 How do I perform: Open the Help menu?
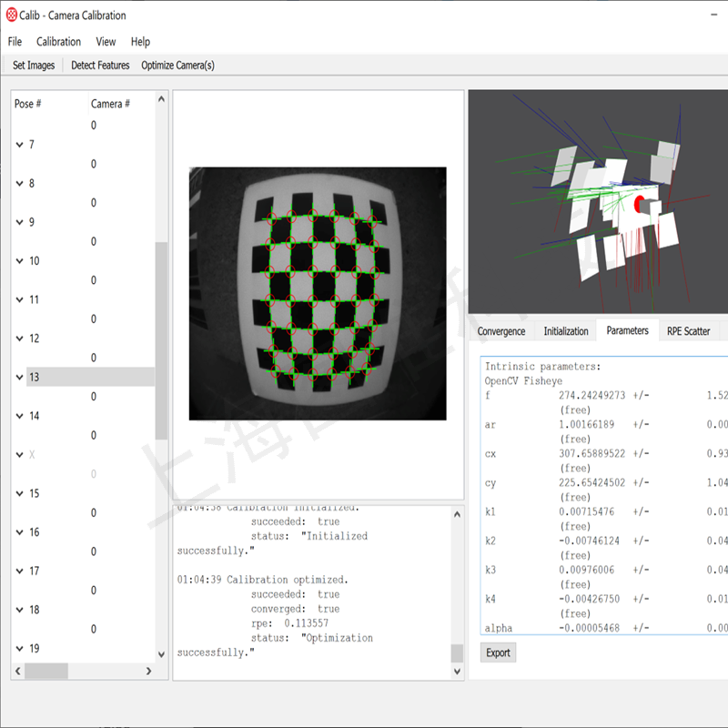click(140, 42)
